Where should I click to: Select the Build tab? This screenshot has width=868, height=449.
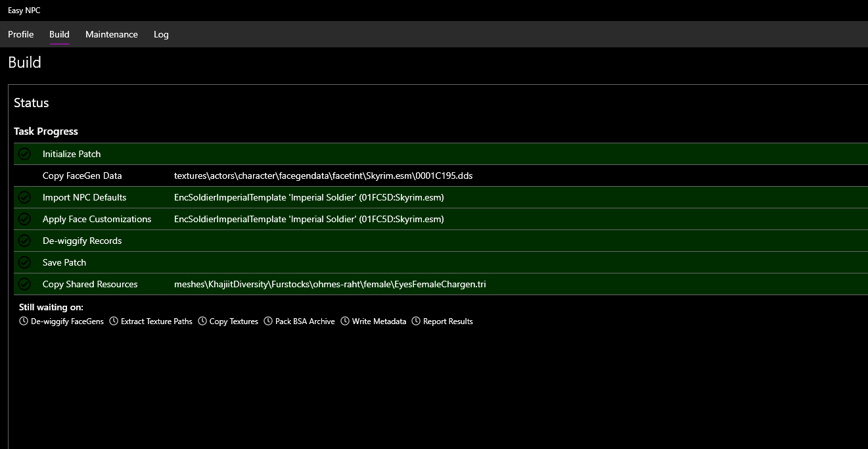59,34
